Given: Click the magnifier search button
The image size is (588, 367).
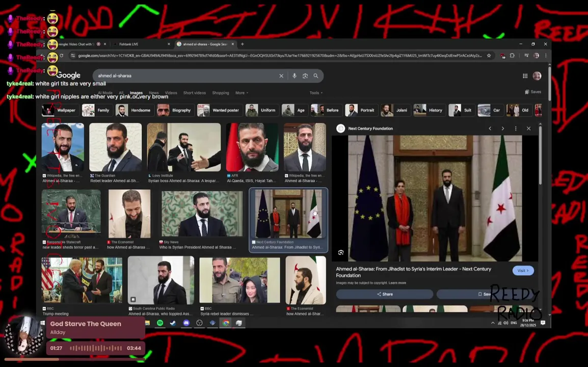Looking at the screenshot, I should [x=316, y=76].
